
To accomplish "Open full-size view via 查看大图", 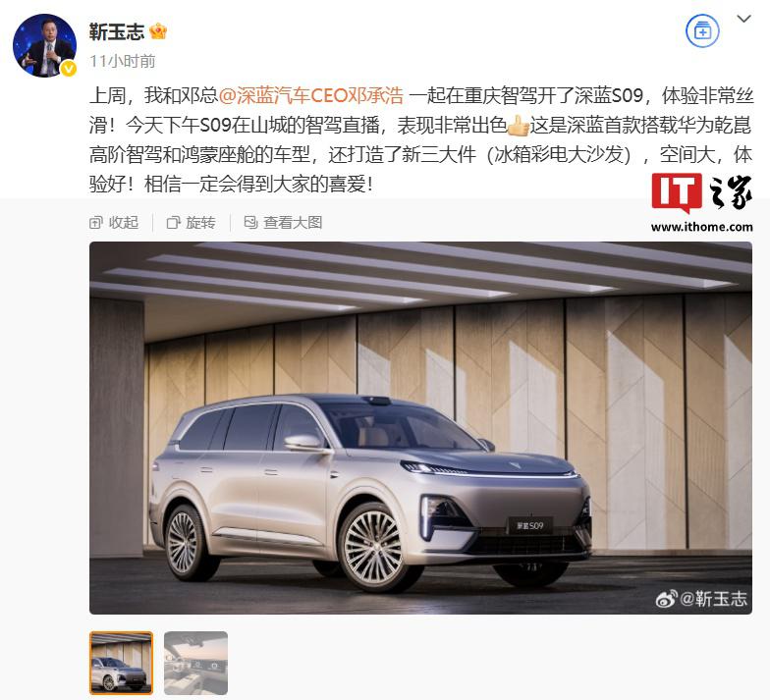I will (283, 222).
